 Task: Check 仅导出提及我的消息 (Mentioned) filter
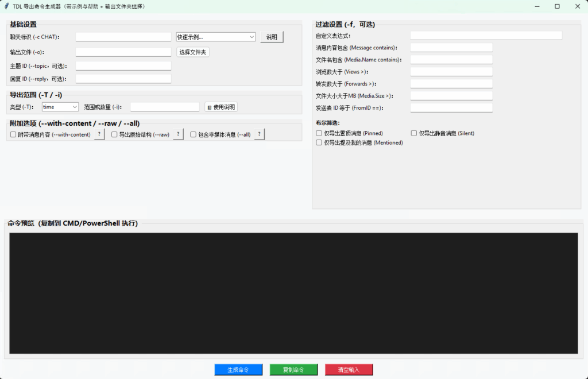[x=319, y=142]
